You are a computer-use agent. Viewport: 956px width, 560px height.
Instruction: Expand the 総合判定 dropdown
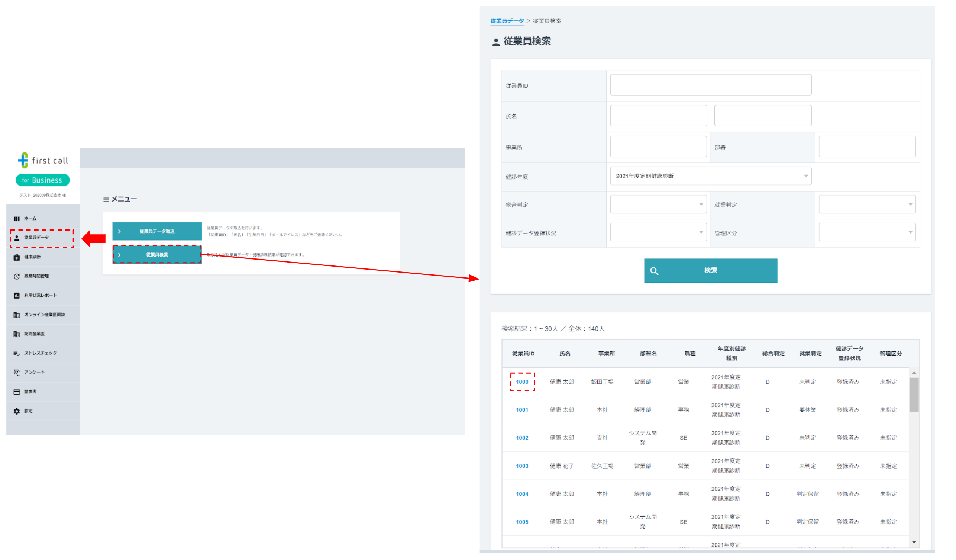coord(659,205)
